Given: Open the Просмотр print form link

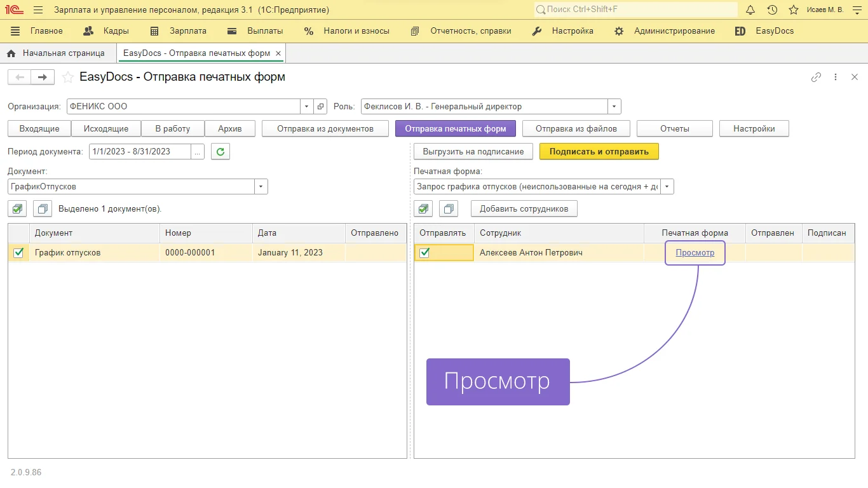Looking at the screenshot, I should 695,253.
